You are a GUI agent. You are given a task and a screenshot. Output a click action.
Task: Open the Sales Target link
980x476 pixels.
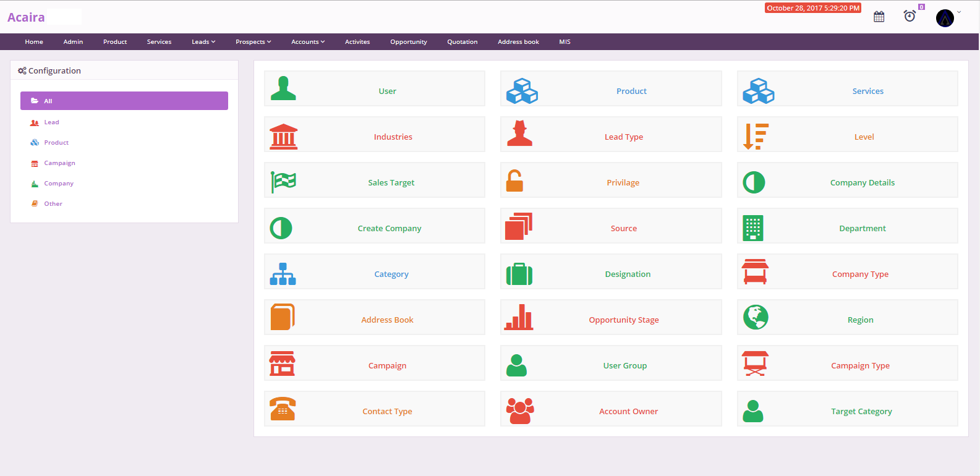(391, 183)
